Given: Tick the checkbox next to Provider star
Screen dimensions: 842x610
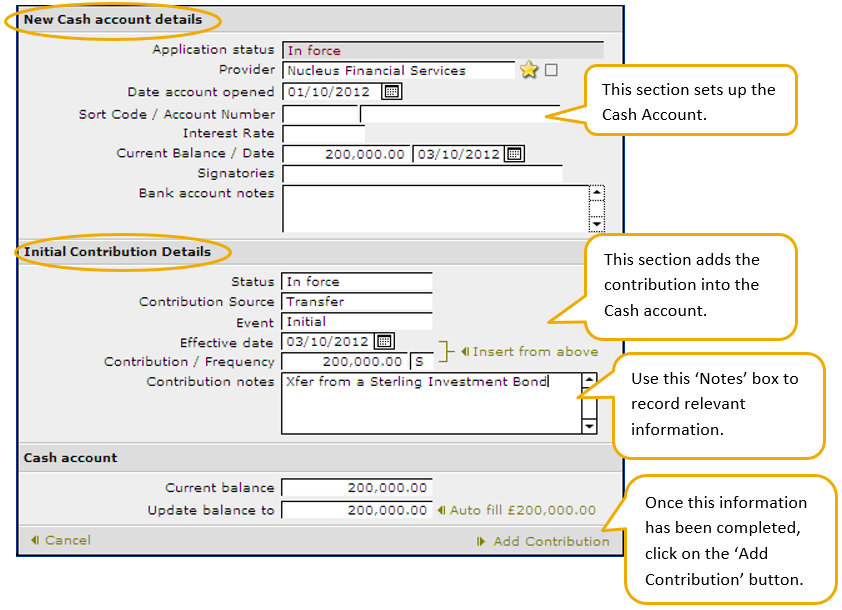Looking at the screenshot, I should click(x=551, y=70).
